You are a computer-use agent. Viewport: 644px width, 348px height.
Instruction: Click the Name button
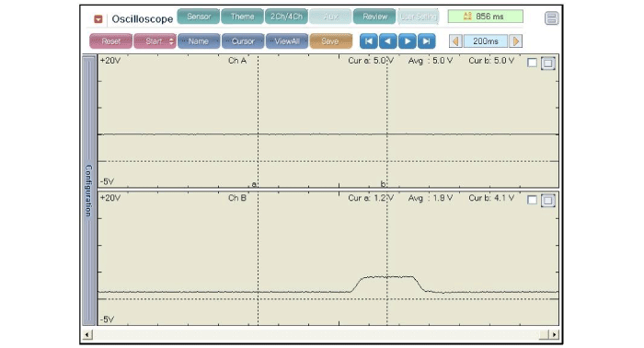199,41
